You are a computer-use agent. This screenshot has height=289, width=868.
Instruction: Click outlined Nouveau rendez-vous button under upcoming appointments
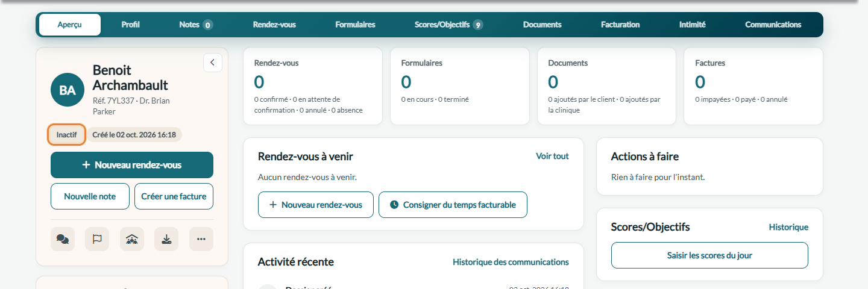pyautogui.click(x=316, y=205)
